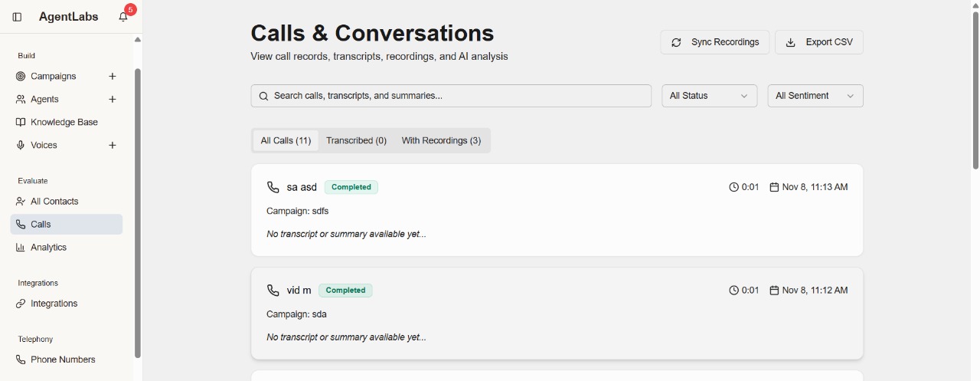
Task: Click the Voices microphone icon
Action: (21, 146)
